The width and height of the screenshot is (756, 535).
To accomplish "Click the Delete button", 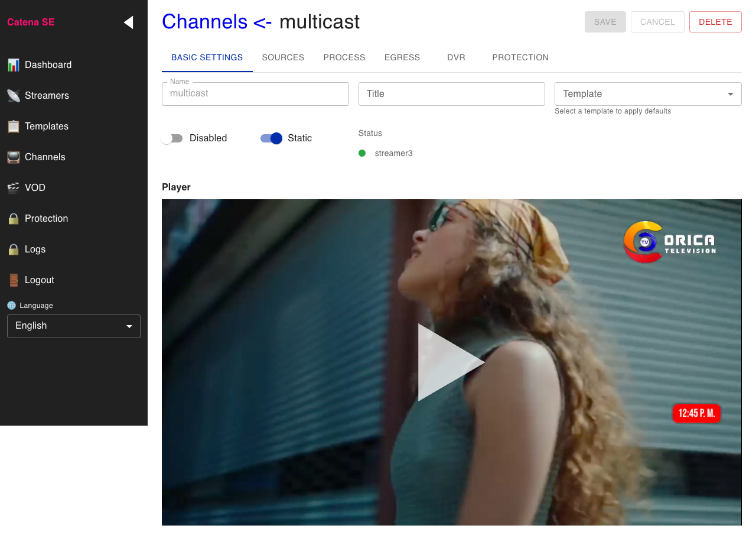I will (x=715, y=22).
